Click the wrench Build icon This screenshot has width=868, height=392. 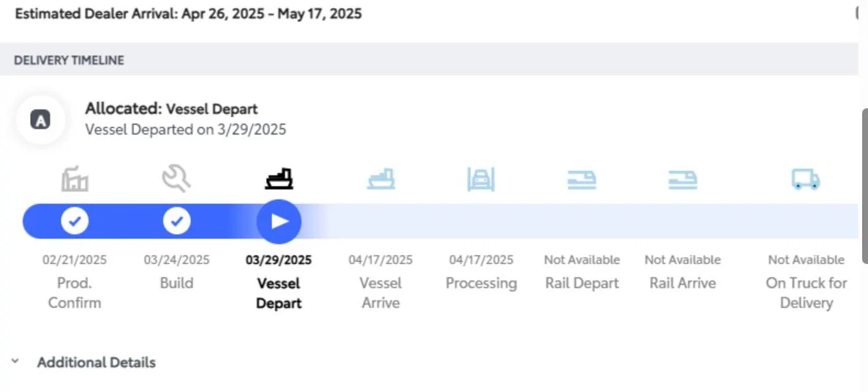pyautogui.click(x=176, y=179)
